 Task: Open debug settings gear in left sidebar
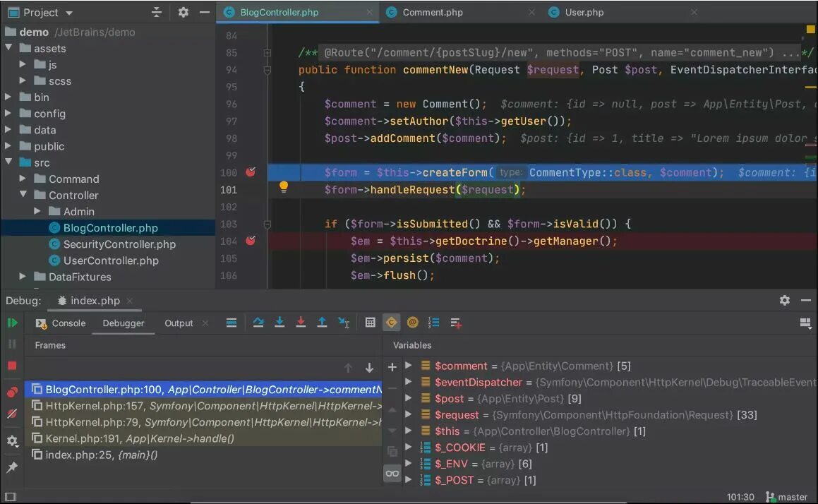12,441
